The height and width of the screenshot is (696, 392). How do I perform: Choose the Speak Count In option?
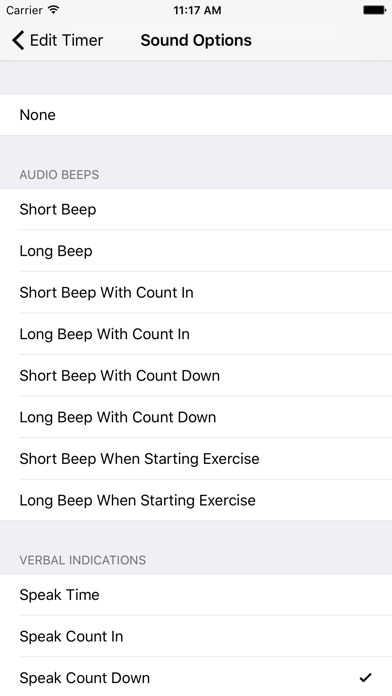click(196, 637)
